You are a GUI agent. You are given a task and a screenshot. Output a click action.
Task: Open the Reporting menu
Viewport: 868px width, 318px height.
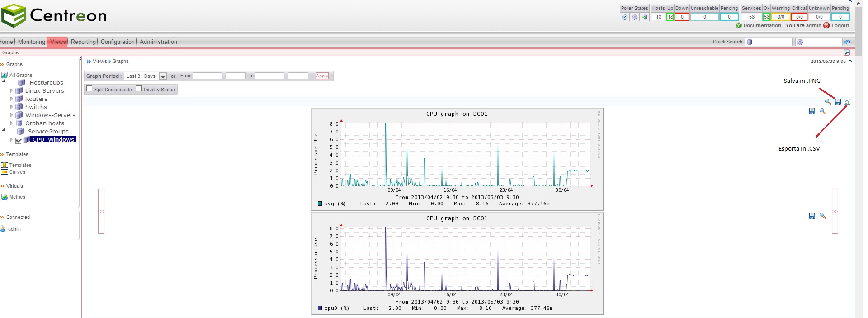(83, 42)
